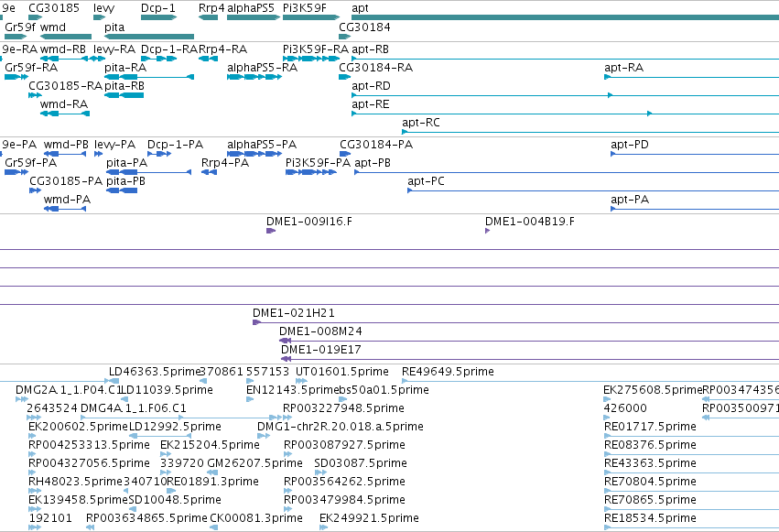Click the levy gene feature
Viewport: 779px width, 532px height.
tap(100, 17)
